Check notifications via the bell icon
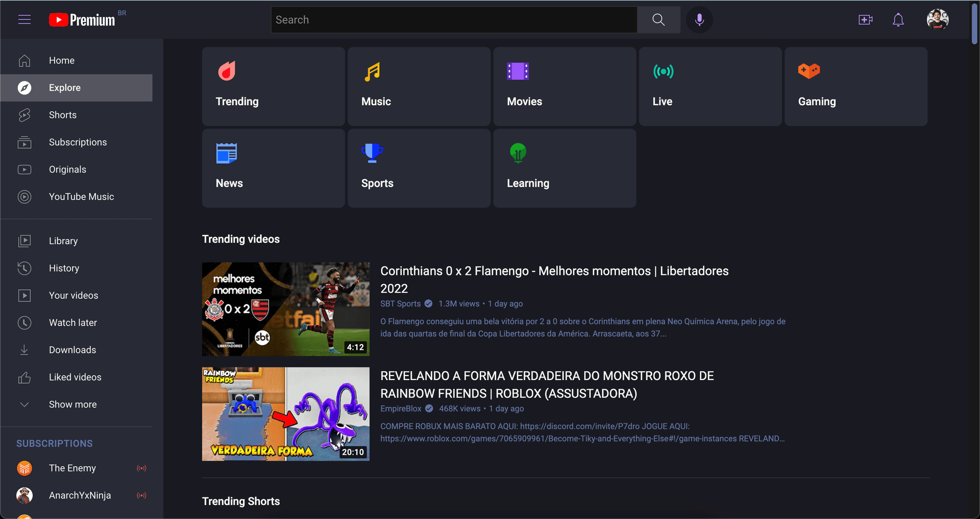This screenshot has height=519, width=980. 898,19
